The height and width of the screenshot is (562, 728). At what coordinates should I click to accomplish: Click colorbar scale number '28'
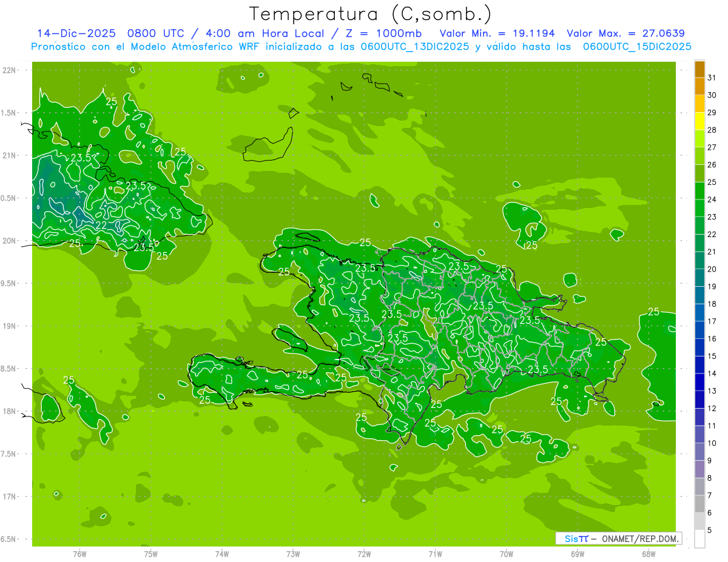[x=712, y=130]
